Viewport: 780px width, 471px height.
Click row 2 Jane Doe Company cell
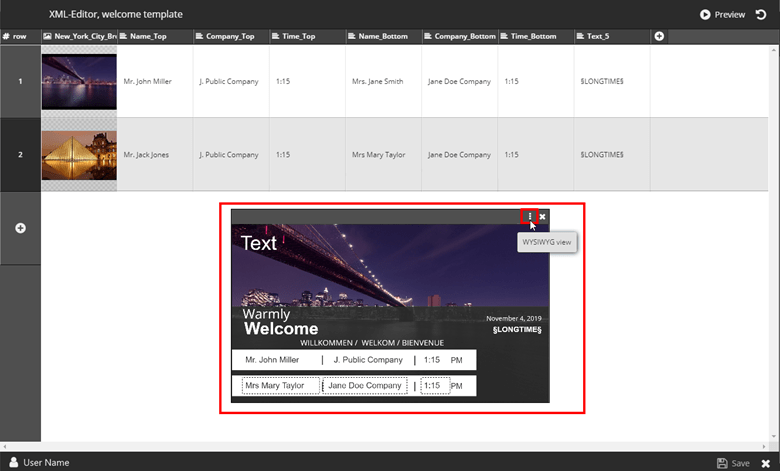[459, 155]
